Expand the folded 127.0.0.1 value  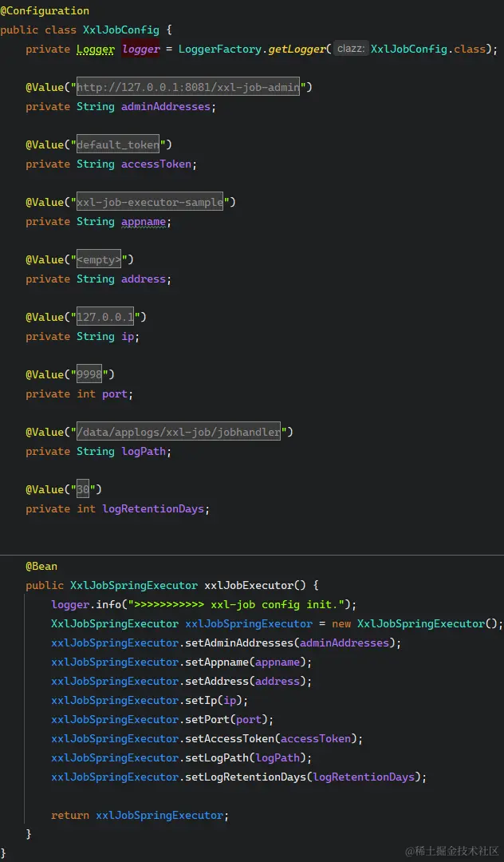click(105, 317)
